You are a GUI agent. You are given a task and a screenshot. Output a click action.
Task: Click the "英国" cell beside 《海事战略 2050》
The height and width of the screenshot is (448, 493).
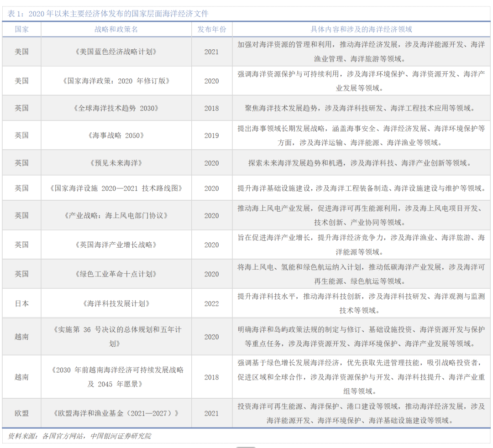(x=22, y=135)
